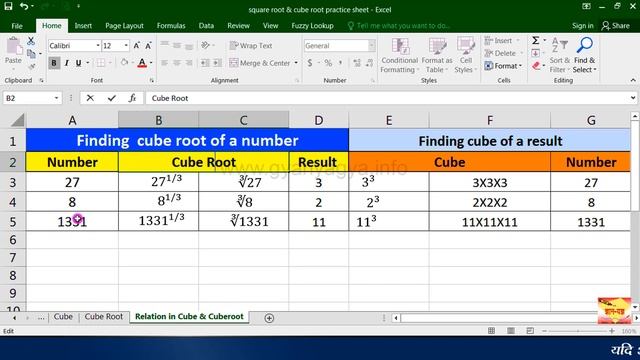Click the Orientation text angle icon
640x360 pixels.
(x=205, y=45)
